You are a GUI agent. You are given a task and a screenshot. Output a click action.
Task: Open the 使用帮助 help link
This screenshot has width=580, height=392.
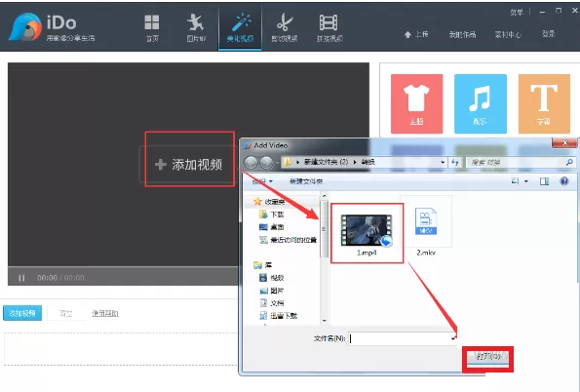[x=105, y=313]
